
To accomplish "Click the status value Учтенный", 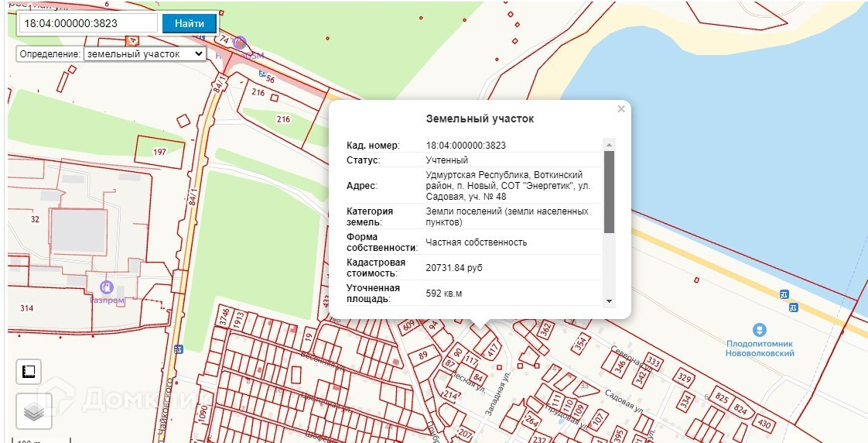I will pos(446,160).
